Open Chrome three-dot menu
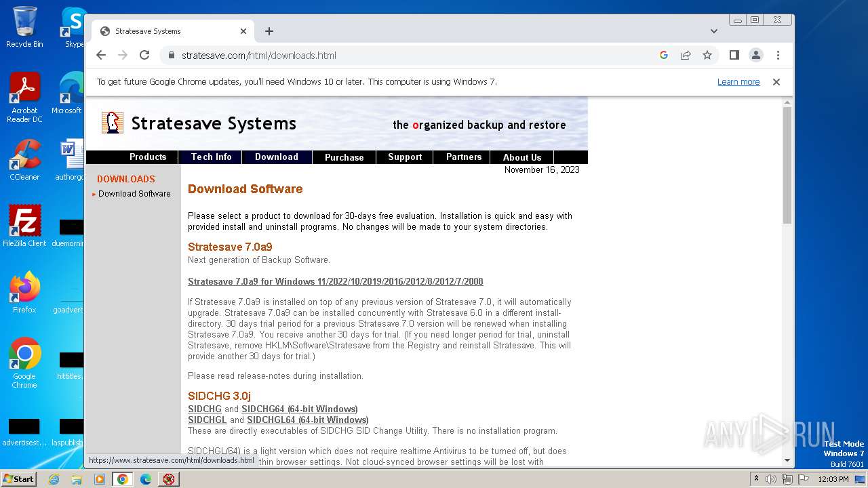 pos(778,55)
